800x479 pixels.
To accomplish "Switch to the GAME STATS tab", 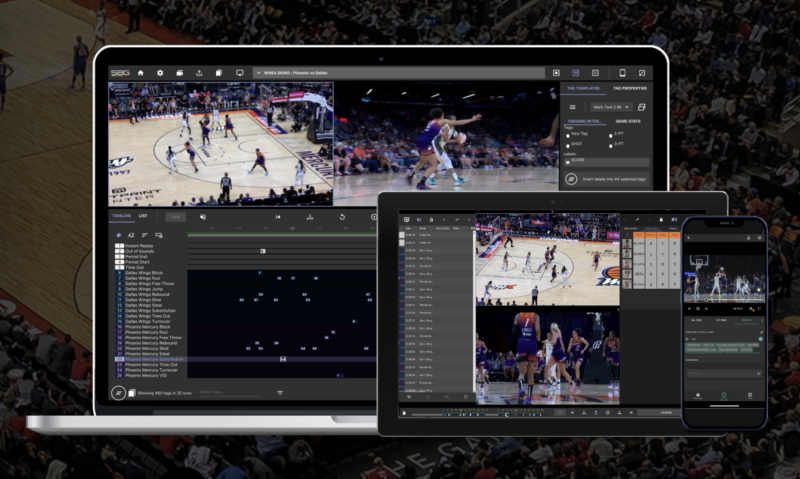I will pyautogui.click(x=628, y=121).
